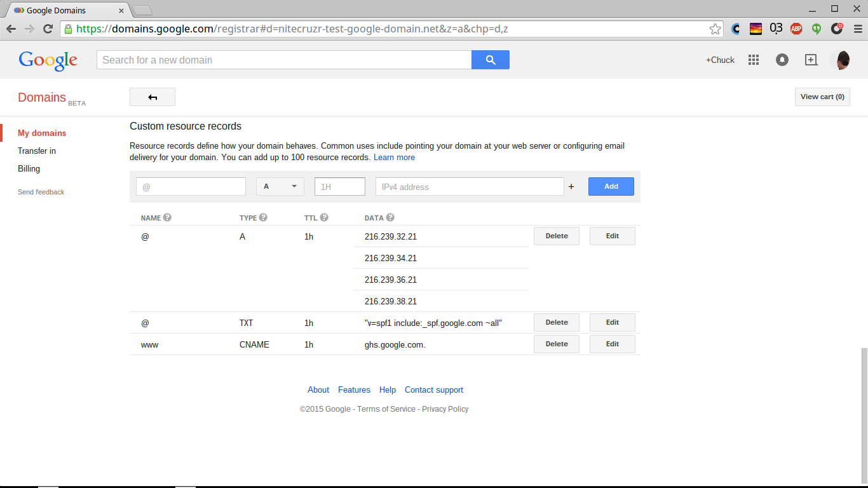This screenshot has height=488, width=868.
Task: Open the account profile avatar
Action: click(840, 60)
